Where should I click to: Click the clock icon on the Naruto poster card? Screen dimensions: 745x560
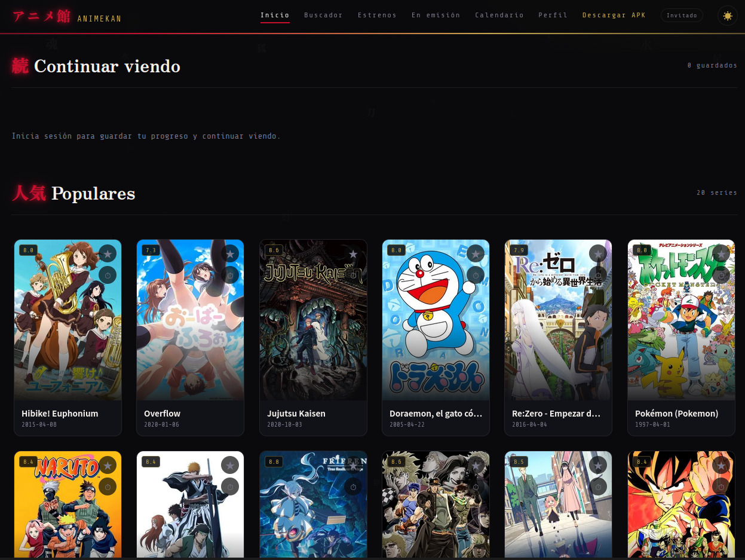108,486
